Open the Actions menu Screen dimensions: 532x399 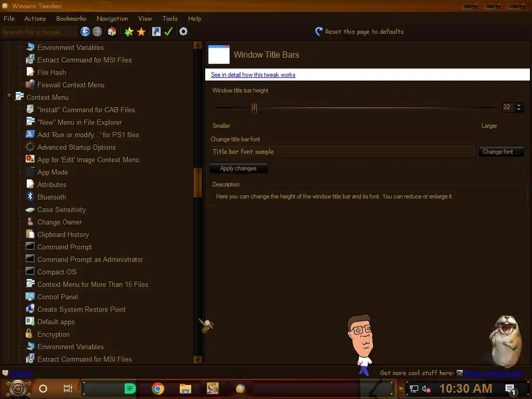35,19
